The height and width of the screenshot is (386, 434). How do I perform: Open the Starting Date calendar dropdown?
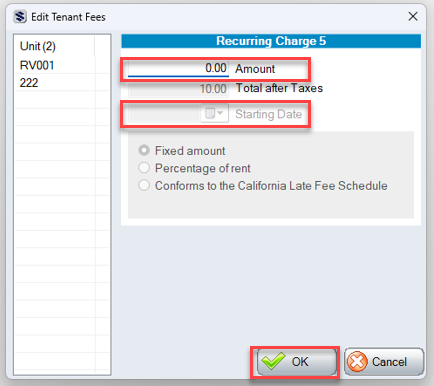point(215,114)
